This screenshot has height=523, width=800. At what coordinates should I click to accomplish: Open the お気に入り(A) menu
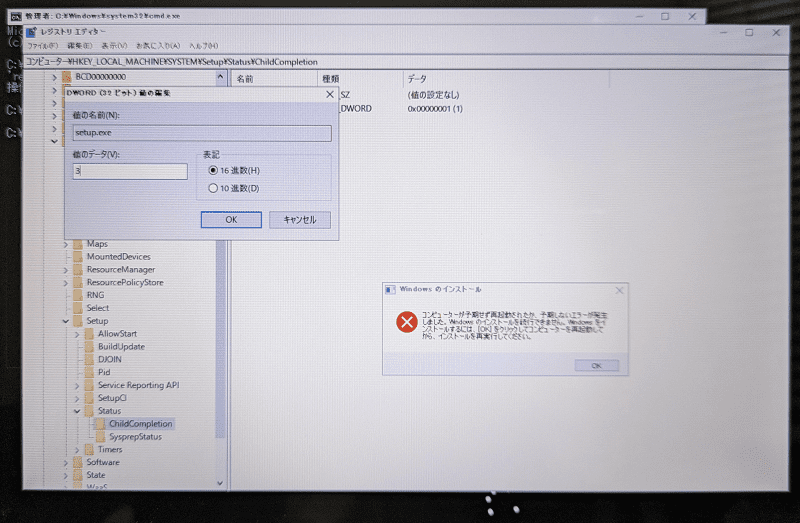pos(158,46)
